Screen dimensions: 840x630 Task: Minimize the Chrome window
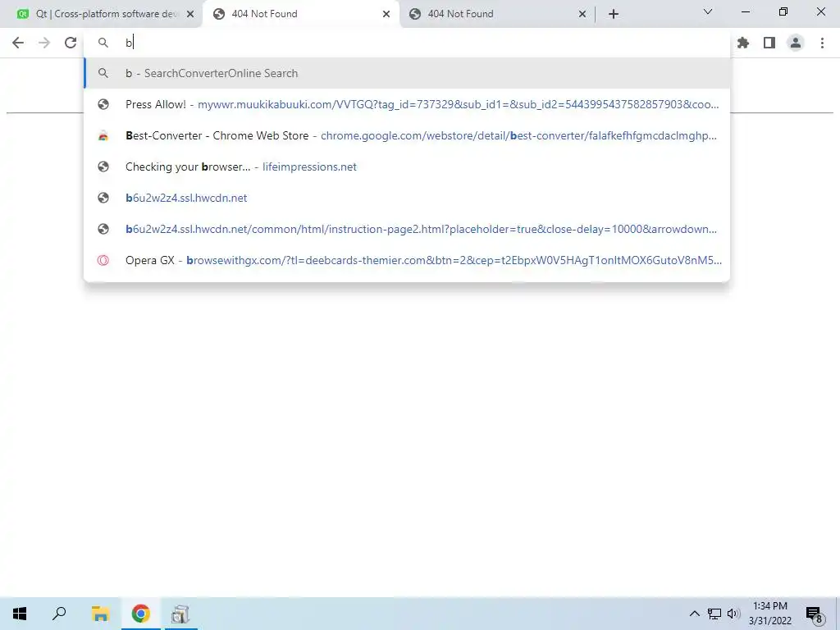(x=745, y=11)
